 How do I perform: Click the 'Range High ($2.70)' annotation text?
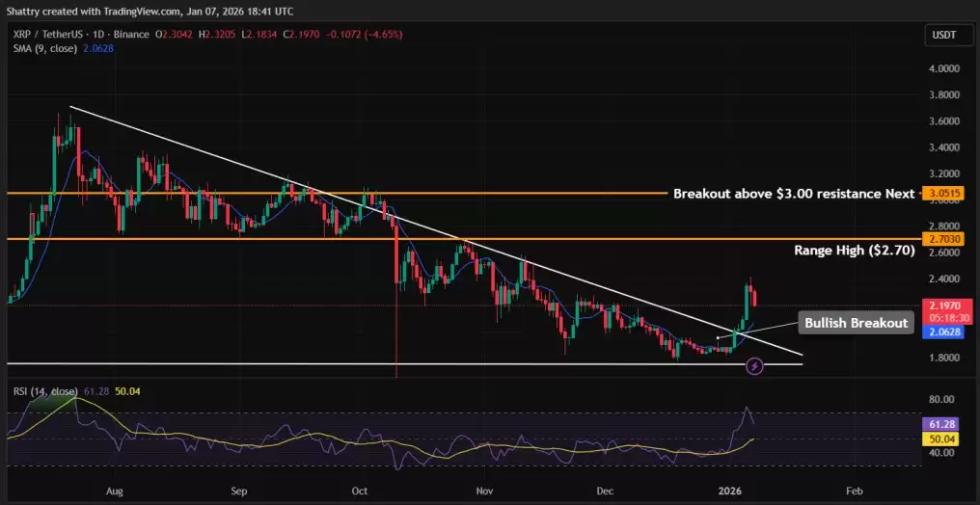(855, 251)
